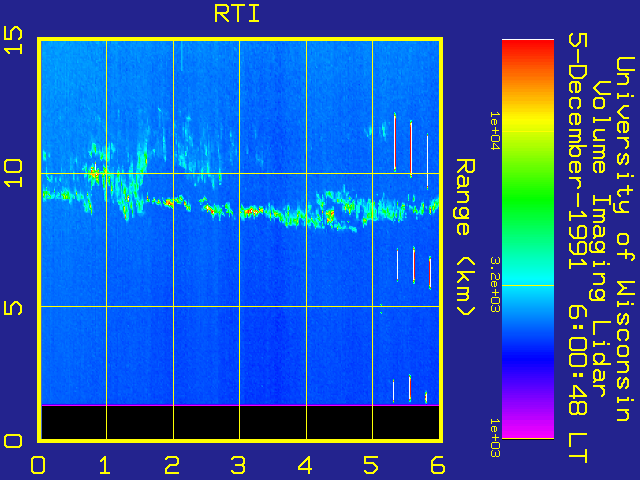Click the Volume Imaging Lidar text line
Image resolution: width=640 pixels, height=480 pixels.
click(x=602, y=239)
